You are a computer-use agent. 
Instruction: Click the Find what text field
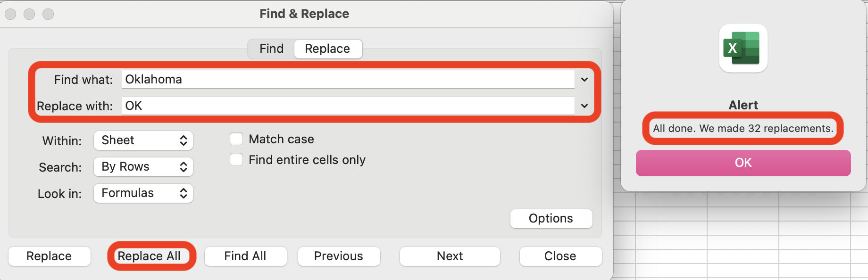point(348,80)
